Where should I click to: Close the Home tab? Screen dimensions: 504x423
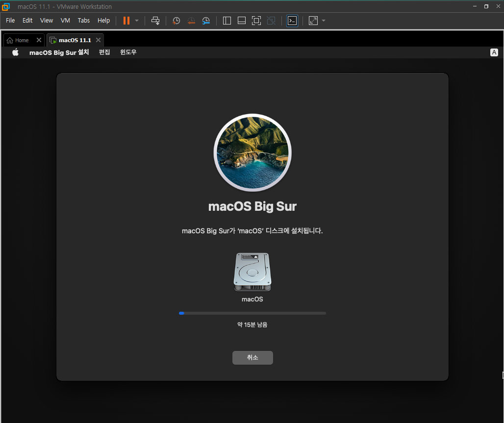tap(39, 40)
